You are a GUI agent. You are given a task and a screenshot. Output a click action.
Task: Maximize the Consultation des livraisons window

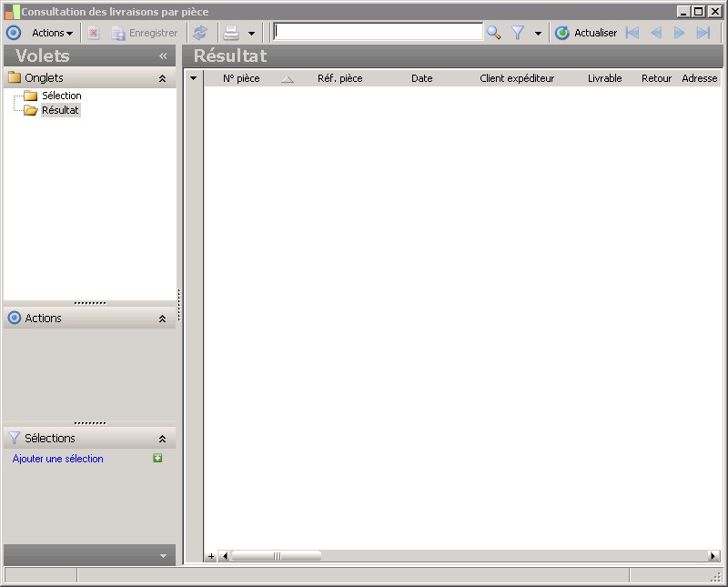pos(698,12)
